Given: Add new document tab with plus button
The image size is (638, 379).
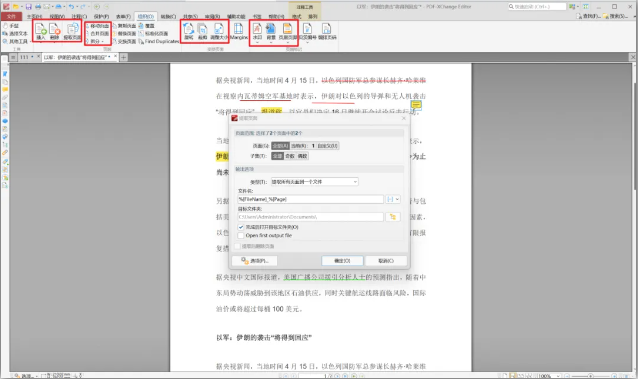Looking at the screenshot, I should (x=123, y=57).
